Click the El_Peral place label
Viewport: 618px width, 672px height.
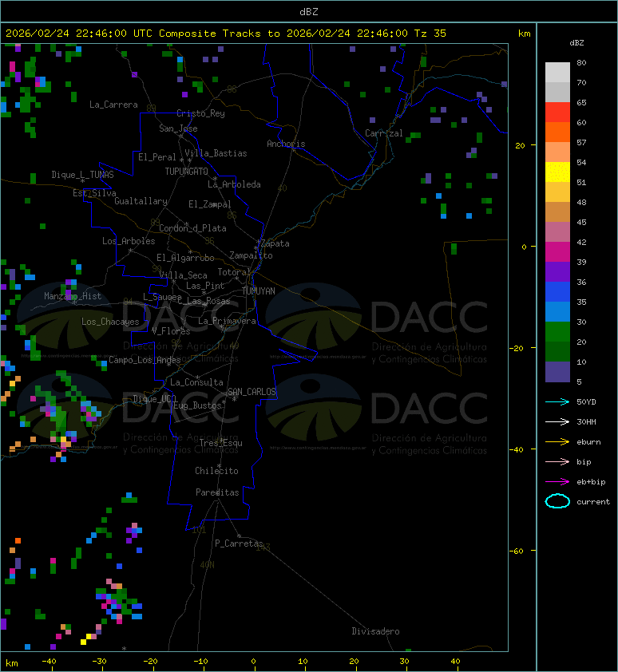tap(157, 157)
